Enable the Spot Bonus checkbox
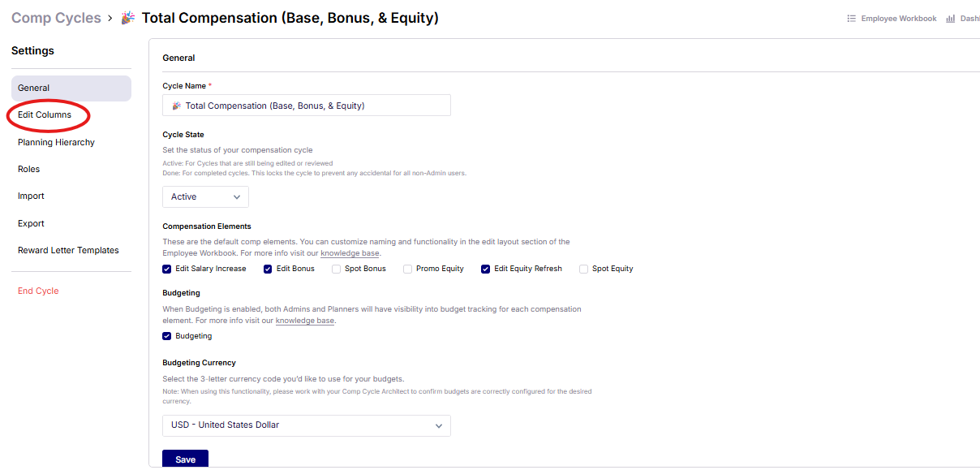Image resolution: width=980 pixels, height=470 pixels. [x=336, y=269]
